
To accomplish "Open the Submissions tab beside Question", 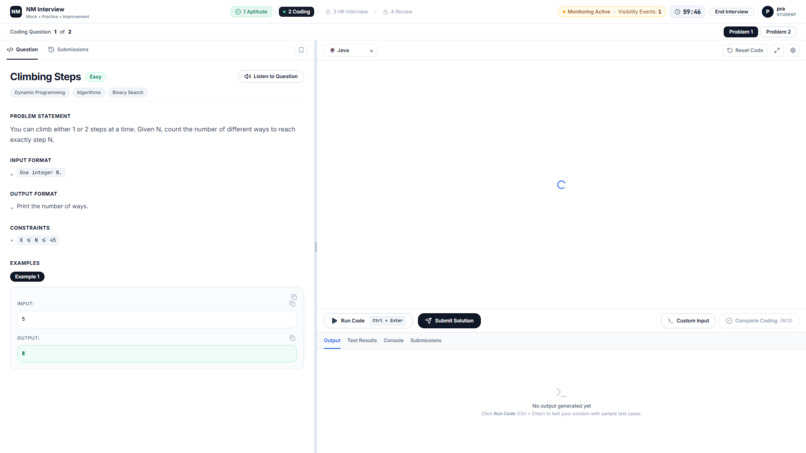I will click(68, 49).
